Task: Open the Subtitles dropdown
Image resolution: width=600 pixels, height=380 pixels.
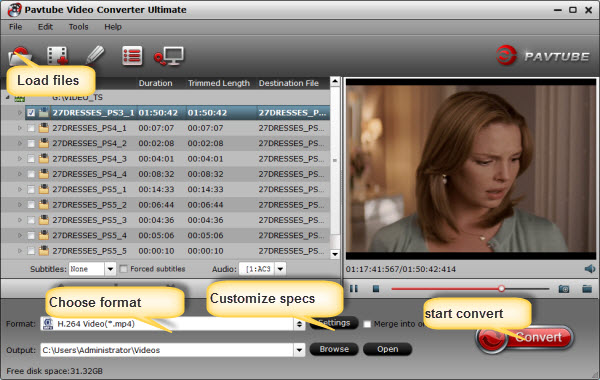Action: [110, 269]
